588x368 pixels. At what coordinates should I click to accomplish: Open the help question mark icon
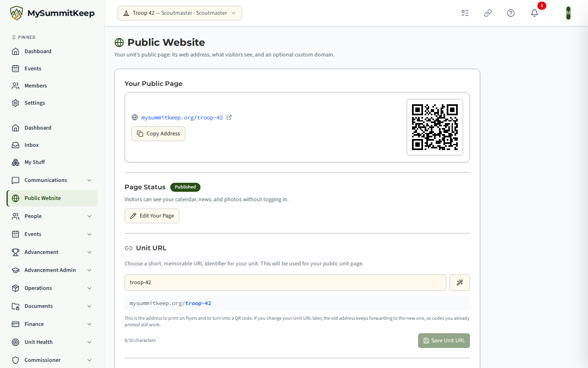pyautogui.click(x=511, y=13)
